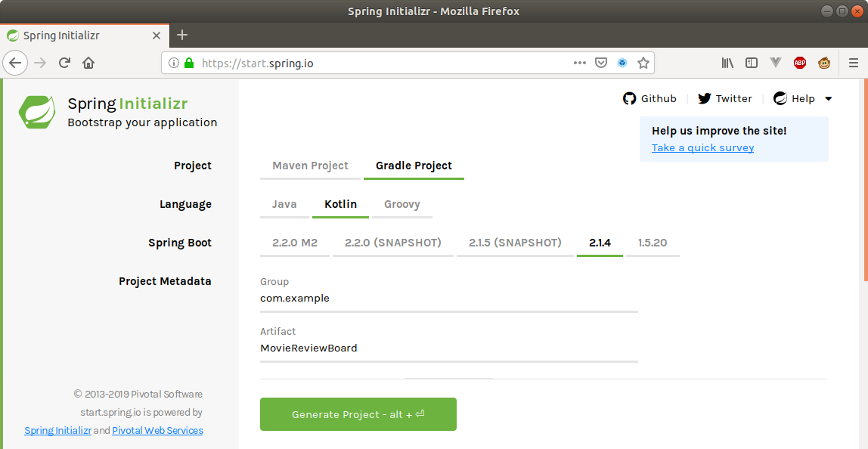This screenshot has height=449, width=868.
Task: Select Gradle Project option
Action: 414,166
